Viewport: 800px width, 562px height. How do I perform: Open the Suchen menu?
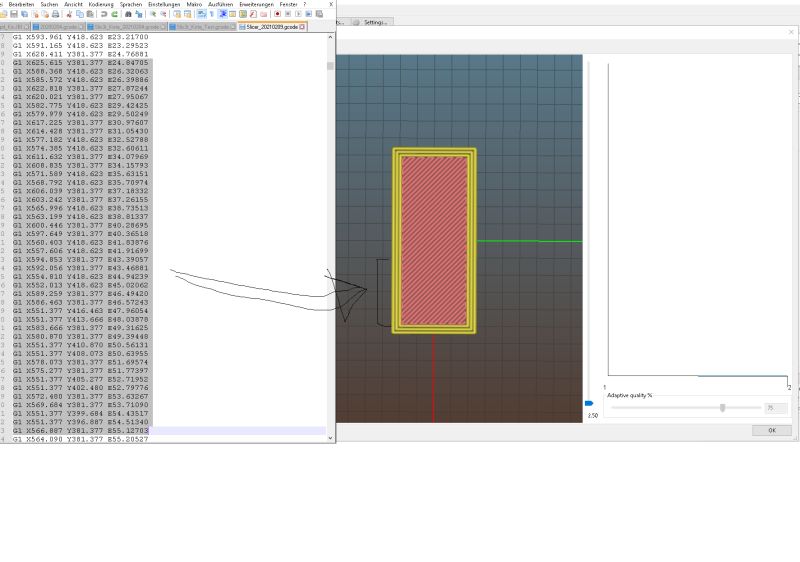[x=49, y=4]
